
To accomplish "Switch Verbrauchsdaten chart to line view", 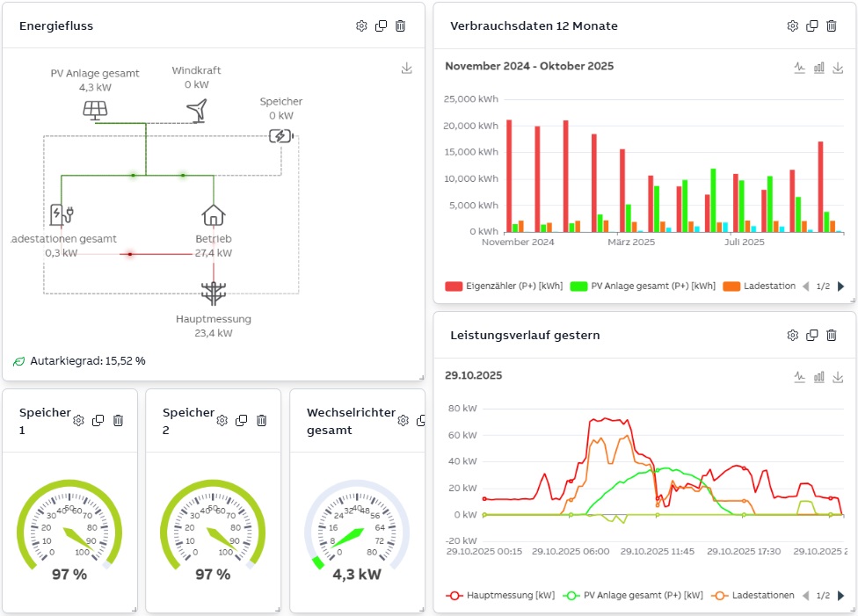I will pos(799,67).
